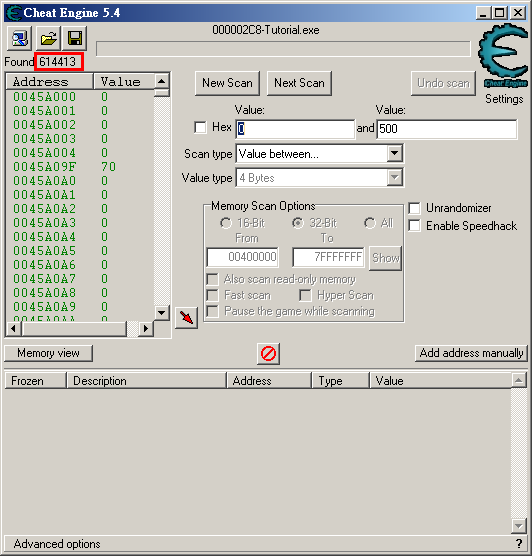
Task: Click the Next Scan button
Action: click(299, 83)
